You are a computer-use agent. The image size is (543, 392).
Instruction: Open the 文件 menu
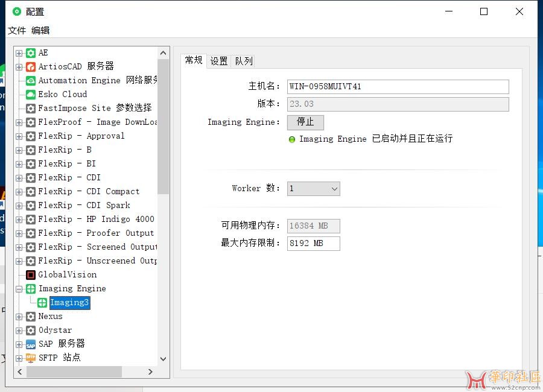(17, 31)
